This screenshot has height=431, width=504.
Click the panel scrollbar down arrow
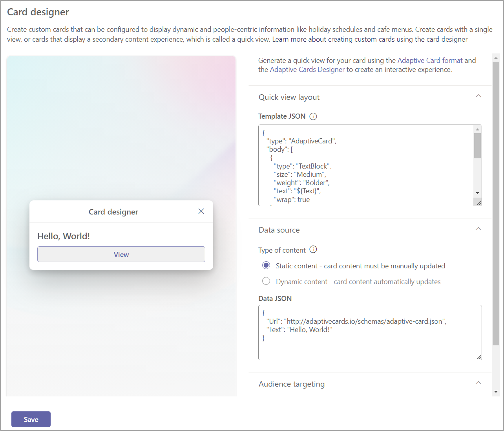tap(496, 392)
